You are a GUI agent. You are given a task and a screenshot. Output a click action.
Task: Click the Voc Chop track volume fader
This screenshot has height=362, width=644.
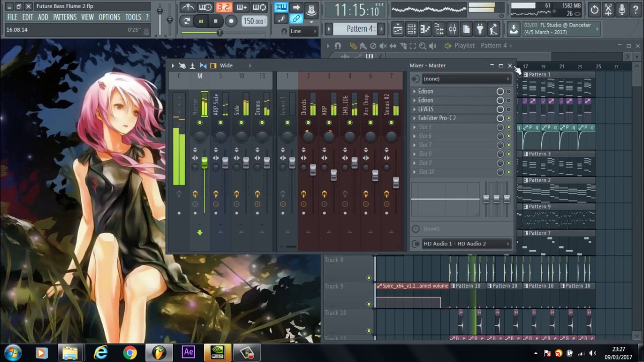tap(375, 175)
